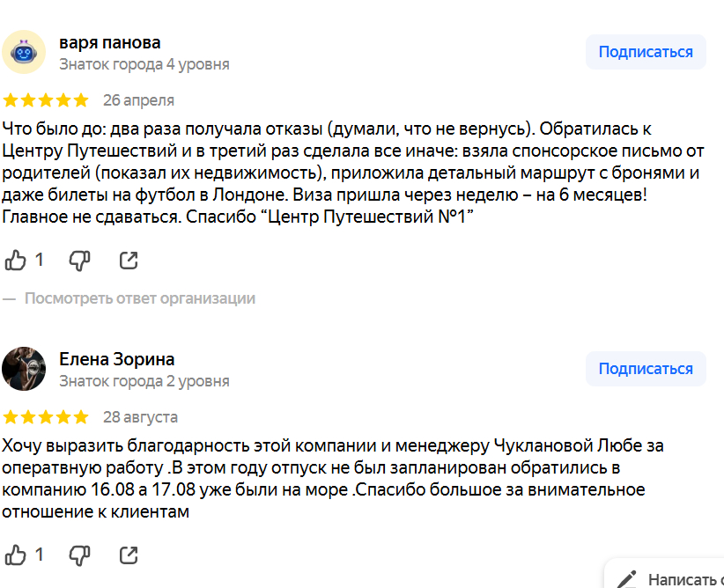This screenshot has height=588, width=724.
Task: Subscribe to Елена Зорина
Action: coord(646,369)
